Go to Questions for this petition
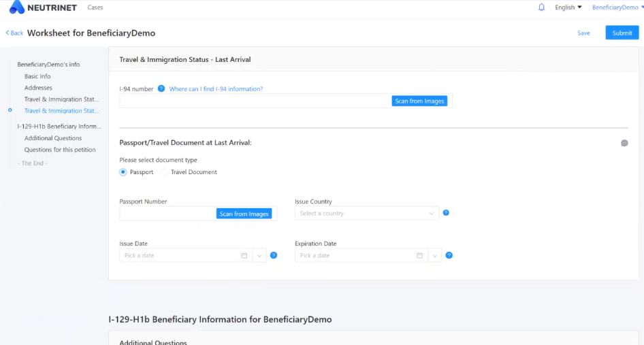The width and height of the screenshot is (644, 345). point(60,150)
